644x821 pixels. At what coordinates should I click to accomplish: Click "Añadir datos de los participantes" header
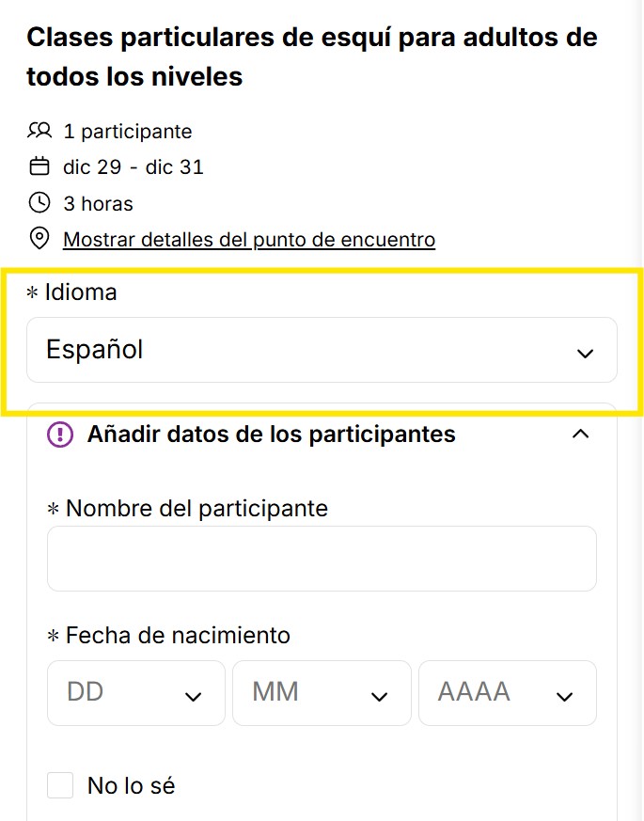273,434
